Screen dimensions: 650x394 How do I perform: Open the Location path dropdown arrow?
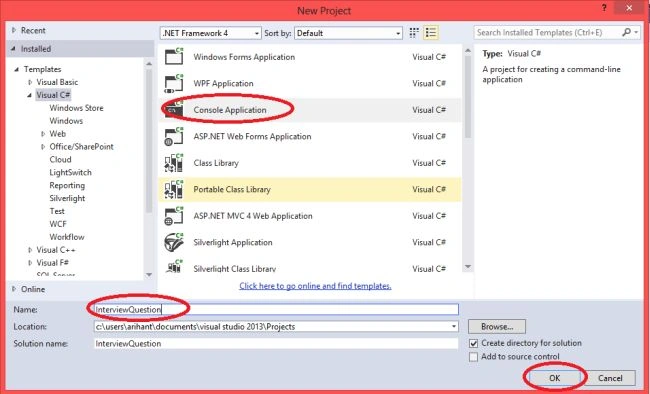(454, 327)
